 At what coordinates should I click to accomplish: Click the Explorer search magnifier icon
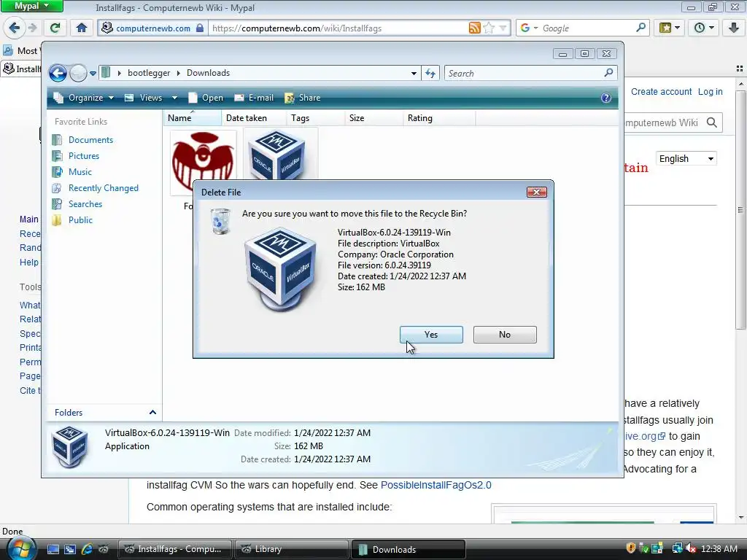point(608,73)
